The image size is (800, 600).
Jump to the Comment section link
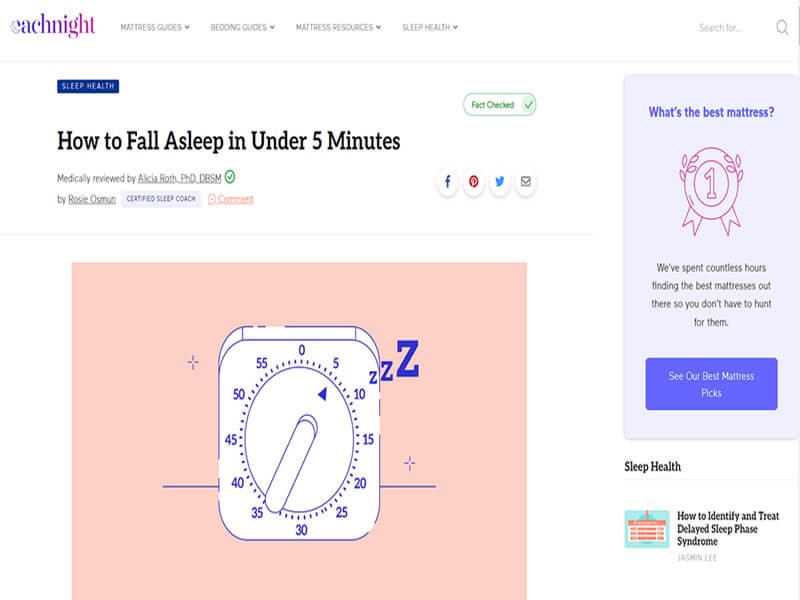pyautogui.click(x=231, y=199)
